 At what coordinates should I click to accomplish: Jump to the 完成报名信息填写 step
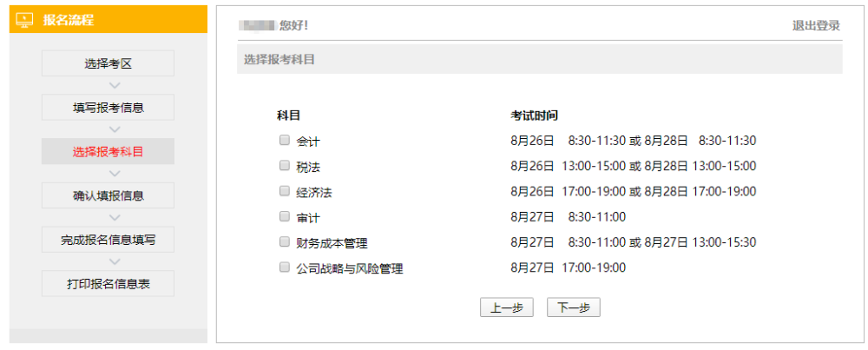[108, 240]
